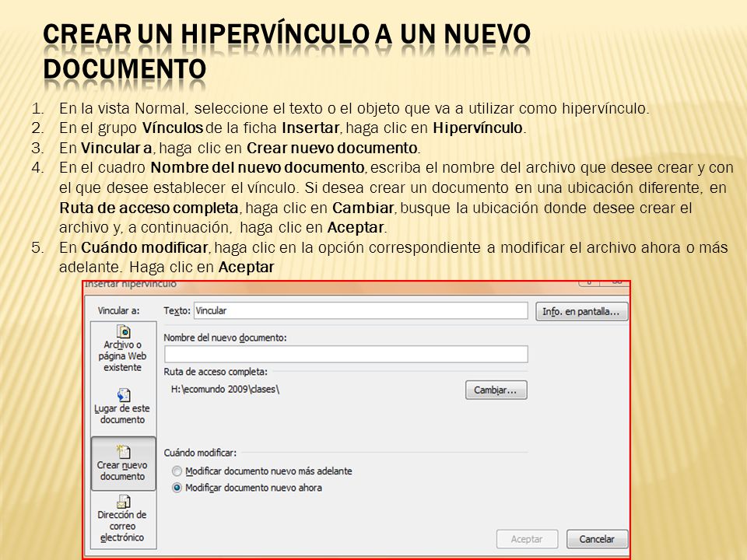747x560 pixels.
Task: Select the Archivo o página Web existente icon
Action: coord(124,331)
